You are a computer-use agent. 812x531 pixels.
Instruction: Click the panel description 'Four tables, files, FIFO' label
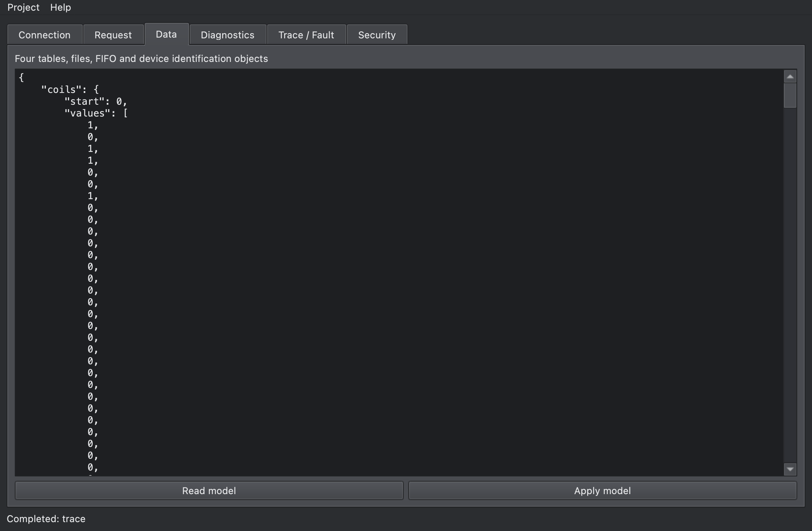click(x=141, y=59)
